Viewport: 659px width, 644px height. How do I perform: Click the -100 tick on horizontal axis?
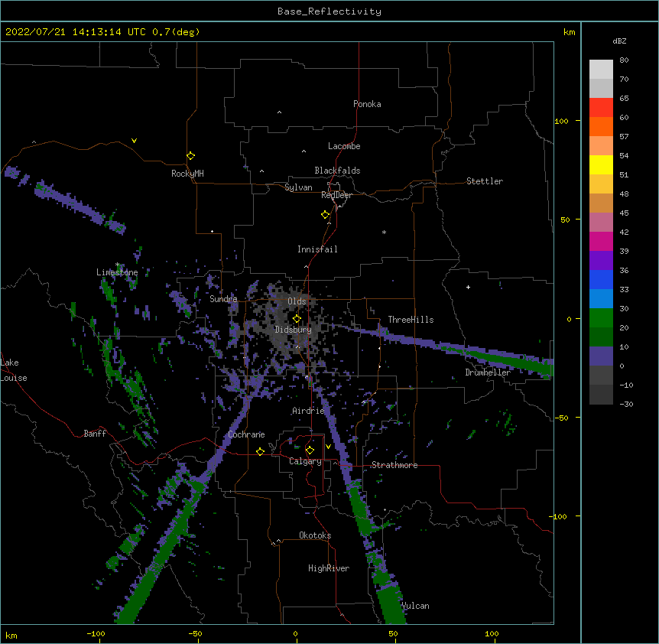(96, 633)
